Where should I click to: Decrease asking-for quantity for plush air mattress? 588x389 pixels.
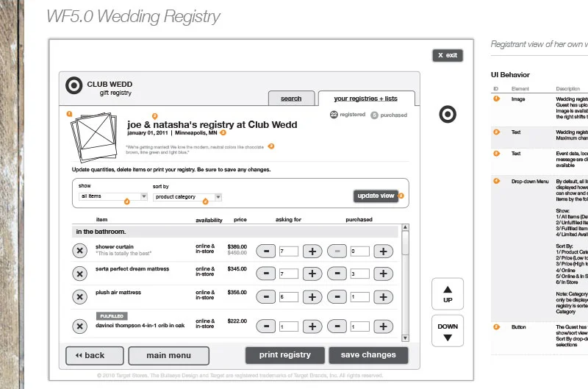click(x=266, y=297)
